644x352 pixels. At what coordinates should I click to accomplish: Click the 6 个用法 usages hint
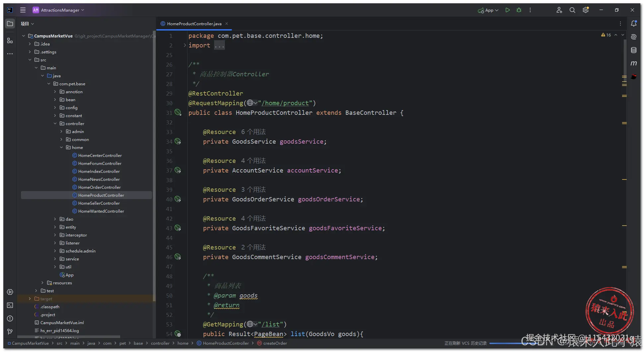pyautogui.click(x=253, y=132)
